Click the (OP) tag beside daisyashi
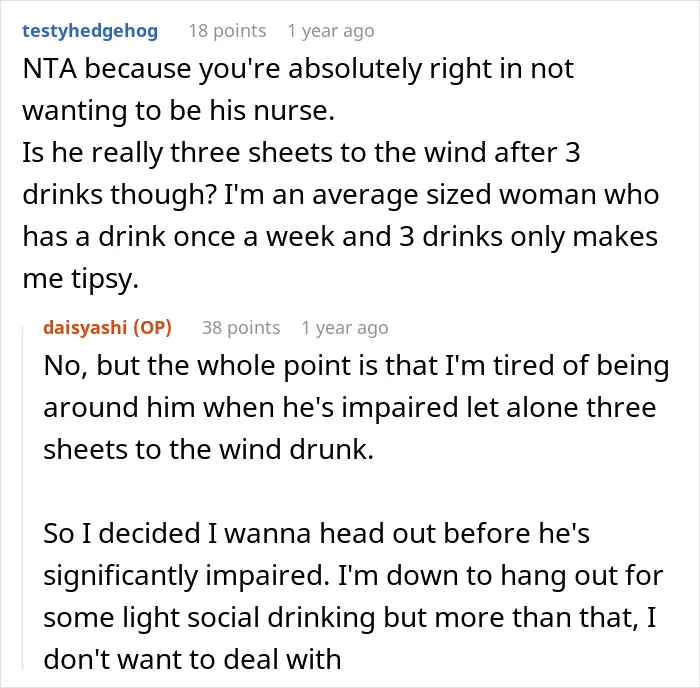The image size is (700, 688). click(152, 327)
